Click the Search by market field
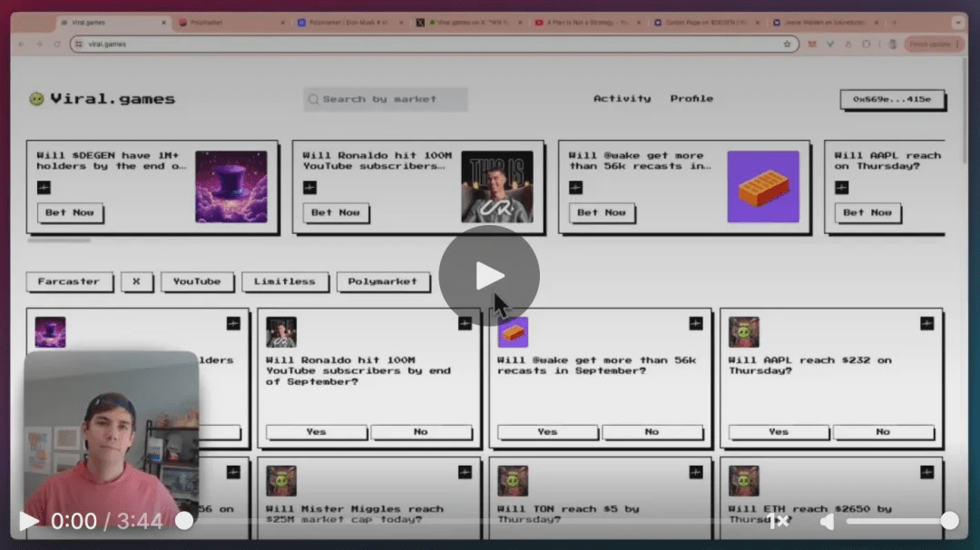The width and height of the screenshot is (980, 550). point(385,99)
